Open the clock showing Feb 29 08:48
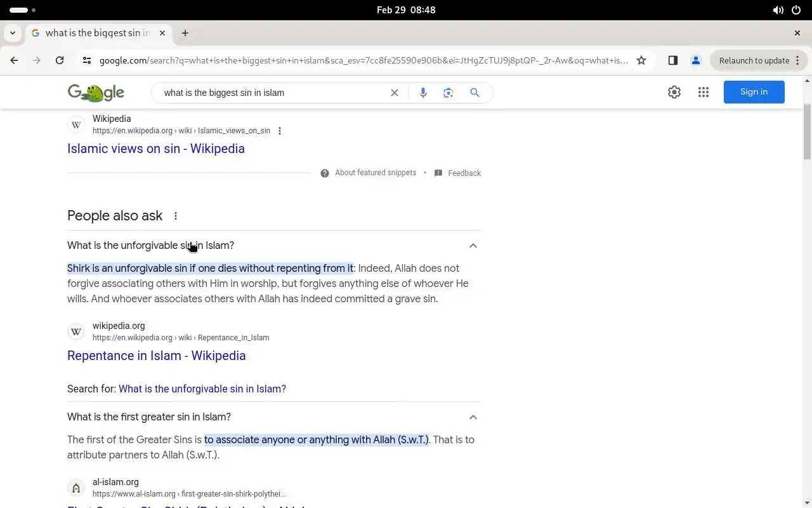Viewport: 812px width, 508px height. 406,10
